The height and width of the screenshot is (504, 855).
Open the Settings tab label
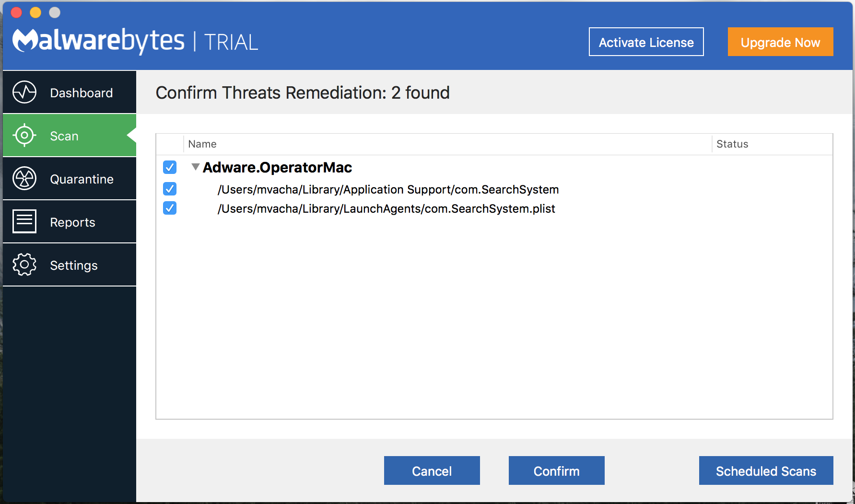click(74, 265)
